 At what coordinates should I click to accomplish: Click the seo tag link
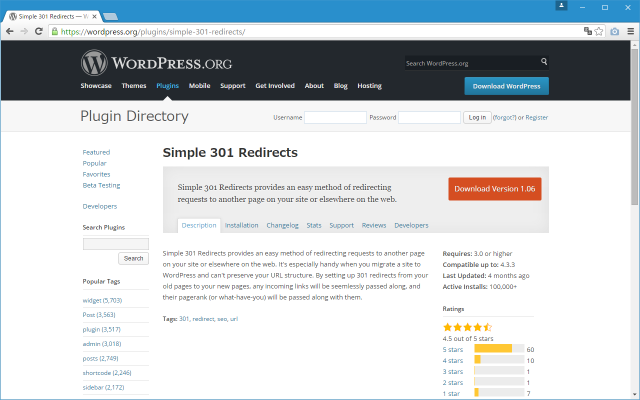pos(222,319)
